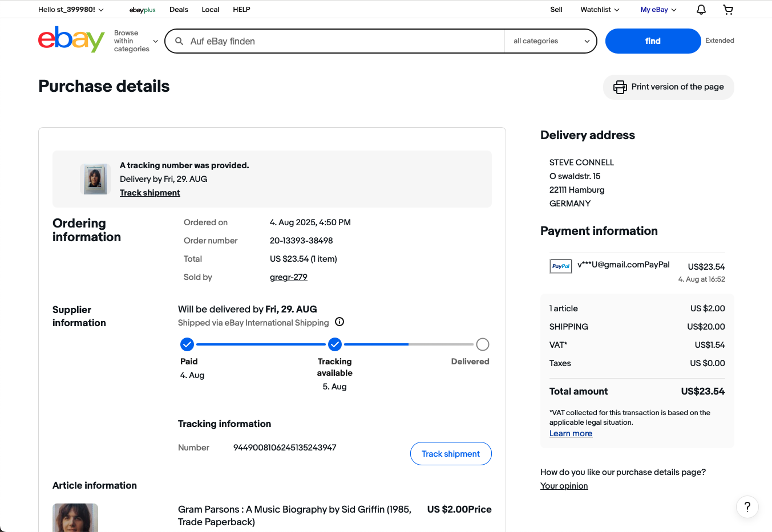Open the Learn more VAT link
This screenshot has width=772, height=532.
tap(571, 433)
